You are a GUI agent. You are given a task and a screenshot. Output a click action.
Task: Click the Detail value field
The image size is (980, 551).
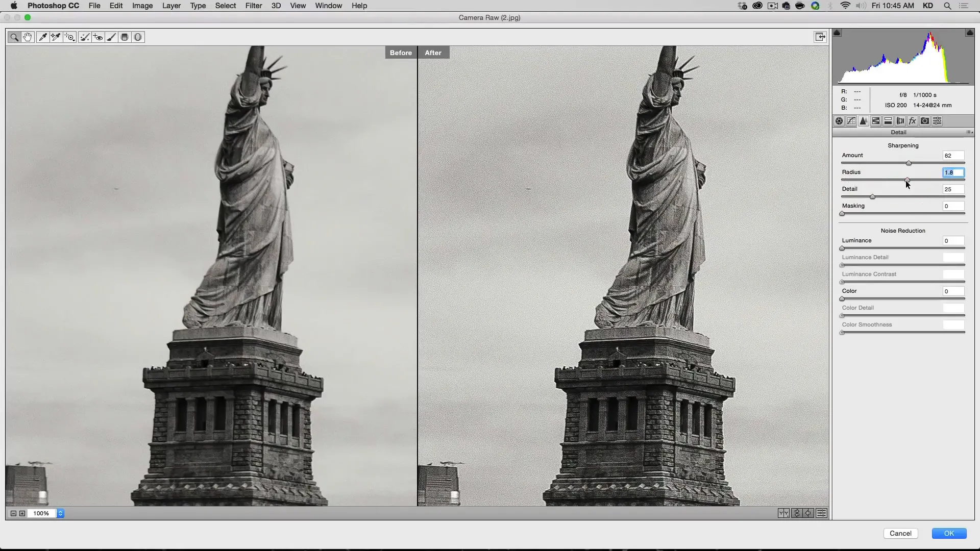click(x=953, y=189)
